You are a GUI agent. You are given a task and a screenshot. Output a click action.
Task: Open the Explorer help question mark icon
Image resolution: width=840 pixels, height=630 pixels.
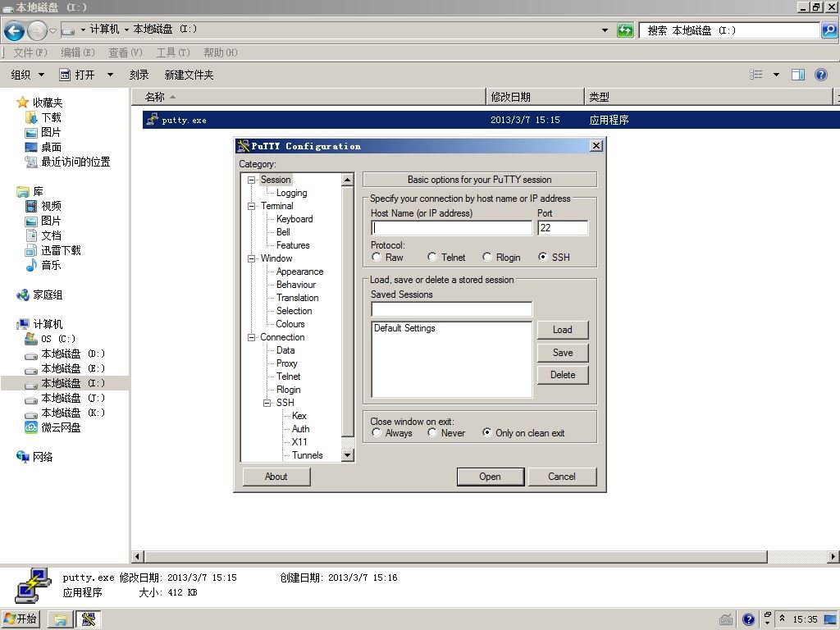820,75
